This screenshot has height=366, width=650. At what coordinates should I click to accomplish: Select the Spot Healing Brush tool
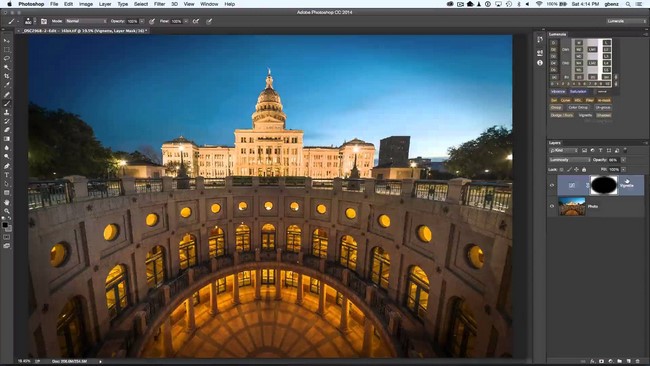coord(7,95)
